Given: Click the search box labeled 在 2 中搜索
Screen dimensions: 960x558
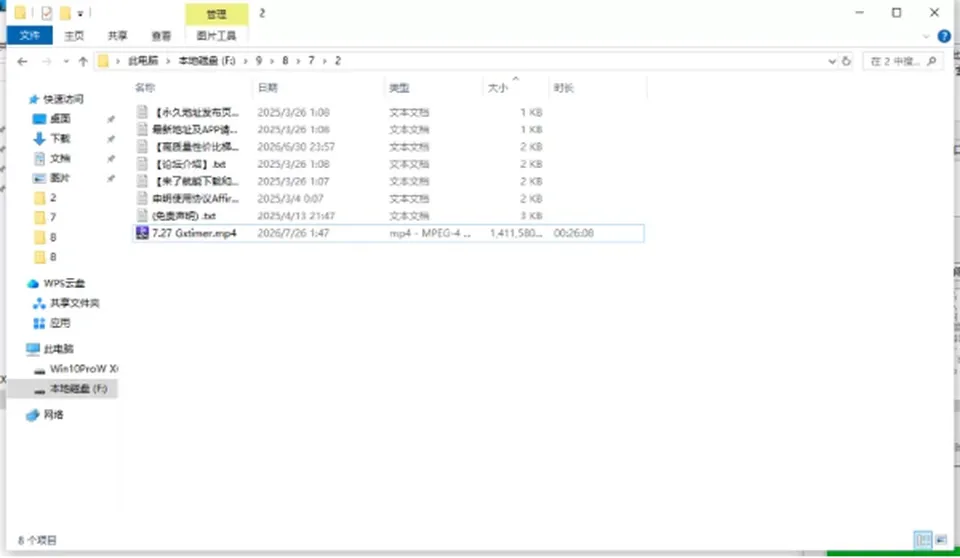Looking at the screenshot, I should (x=903, y=61).
